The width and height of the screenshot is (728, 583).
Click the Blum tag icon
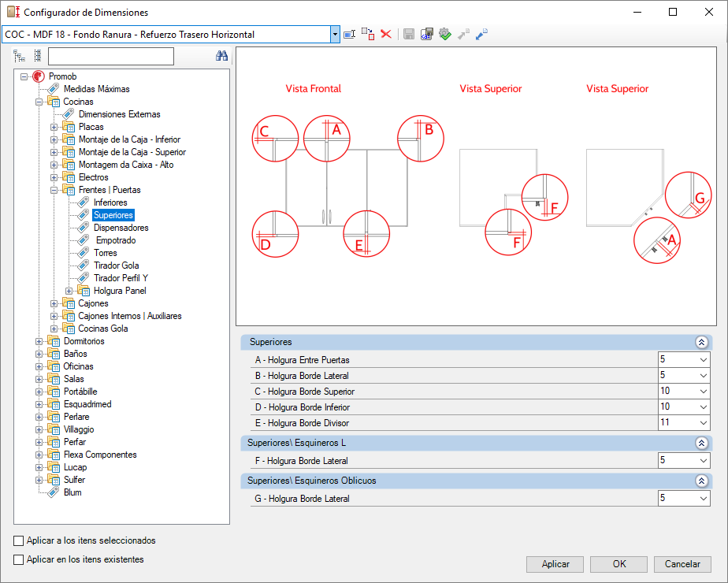pos(54,492)
